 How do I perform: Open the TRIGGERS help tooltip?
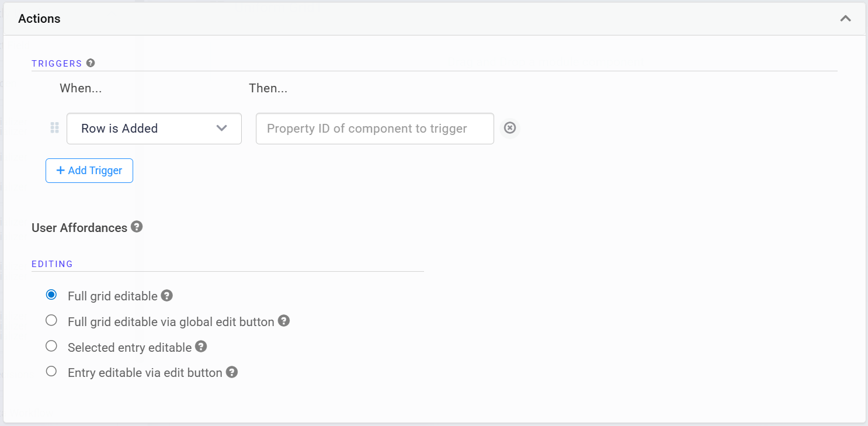tap(90, 63)
